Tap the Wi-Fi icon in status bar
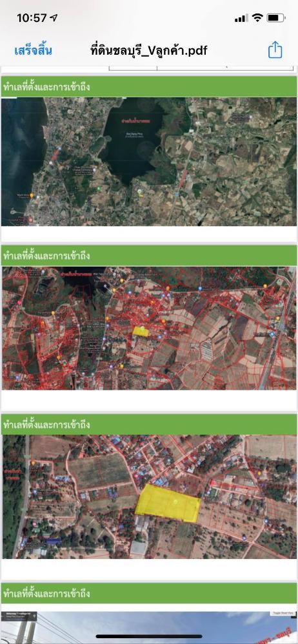Viewport: 298px width, 644px height. [257, 17]
